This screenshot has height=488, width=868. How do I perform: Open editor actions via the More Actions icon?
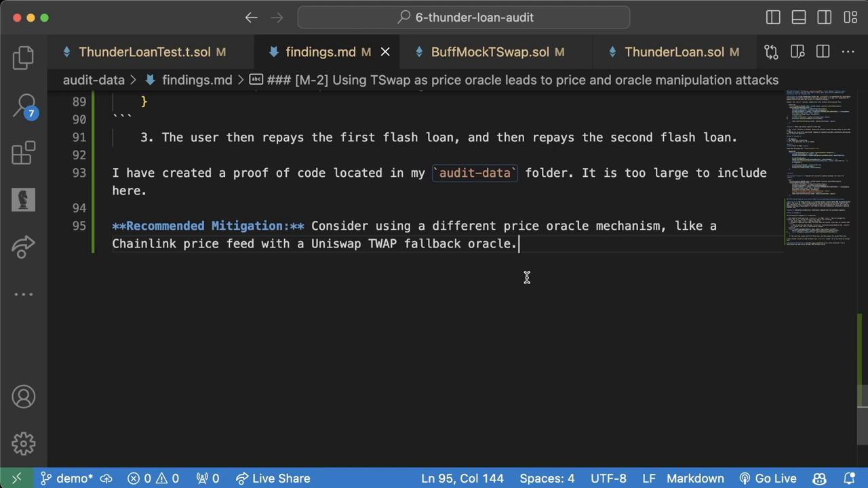848,52
